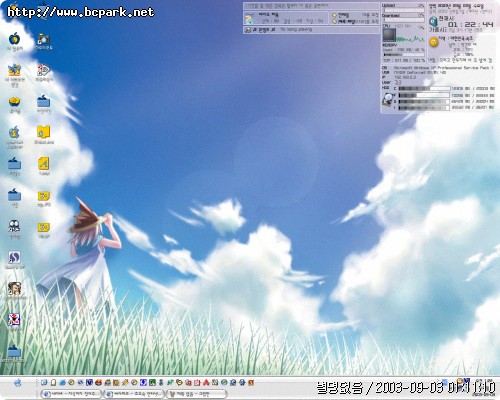Open the yellow GIF image file icon
500x400 pixels.
(x=44, y=227)
